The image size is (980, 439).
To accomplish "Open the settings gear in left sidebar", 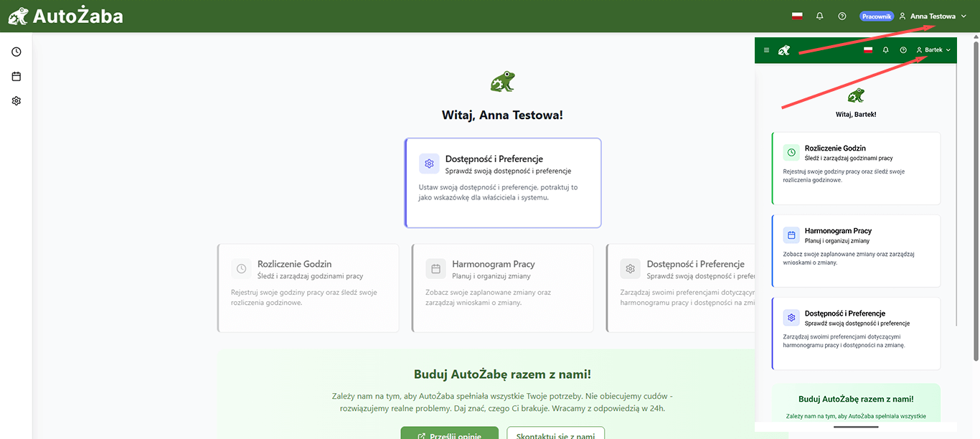I will point(17,101).
